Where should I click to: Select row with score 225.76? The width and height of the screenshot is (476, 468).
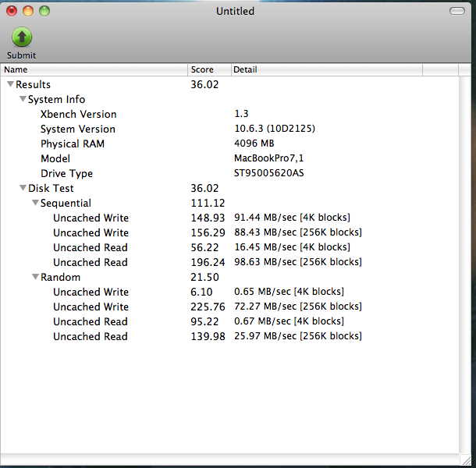tap(229, 307)
